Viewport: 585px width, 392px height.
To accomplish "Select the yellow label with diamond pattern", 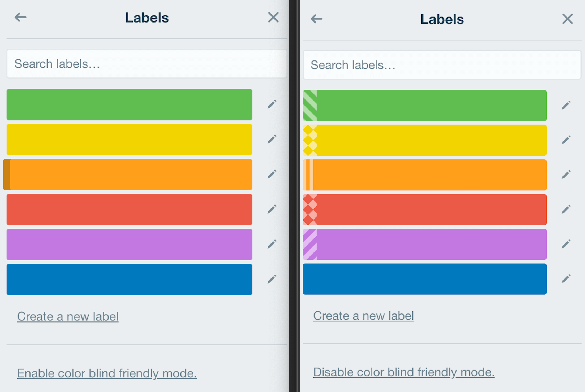I will (x=425, y=140).
